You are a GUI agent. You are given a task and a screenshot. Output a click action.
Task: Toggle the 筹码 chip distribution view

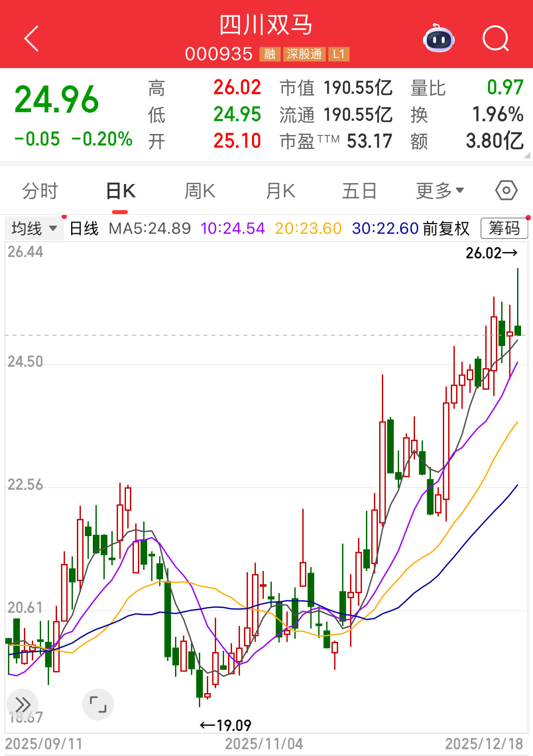point(504,229)
